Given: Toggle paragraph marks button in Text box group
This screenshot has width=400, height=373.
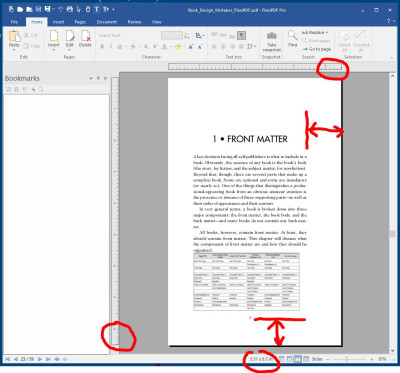Looking at the screenshot, I should [241, 35].
